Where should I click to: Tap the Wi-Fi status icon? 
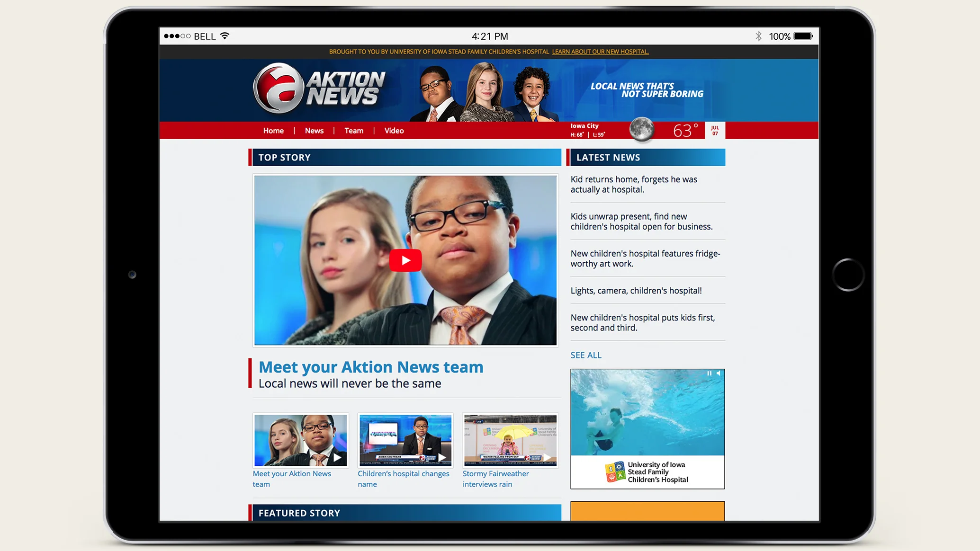tap(225, 36)
